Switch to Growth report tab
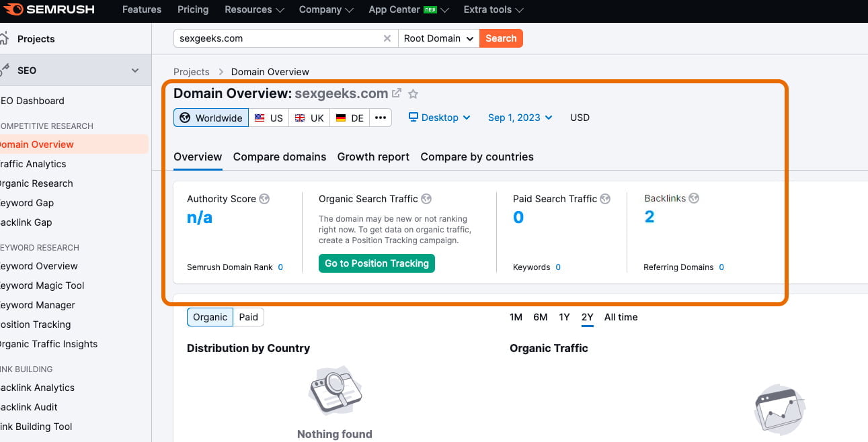868x442 pixels. [373, 157]
